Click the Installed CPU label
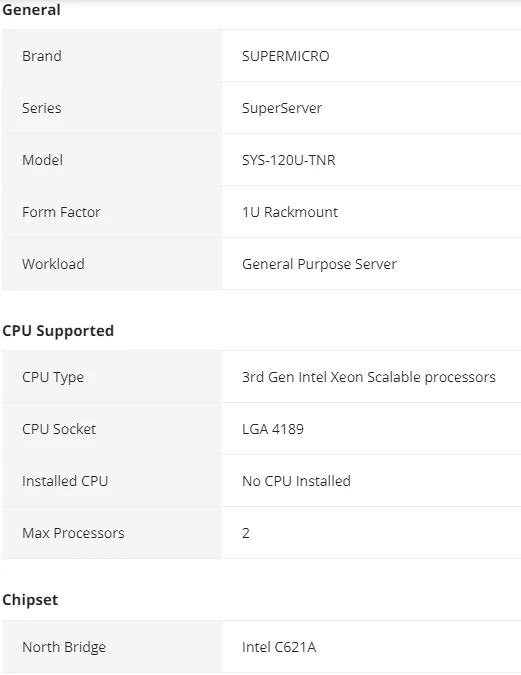Image resolution: width=521 pixels, height=675 pixels. coord(65,481)
